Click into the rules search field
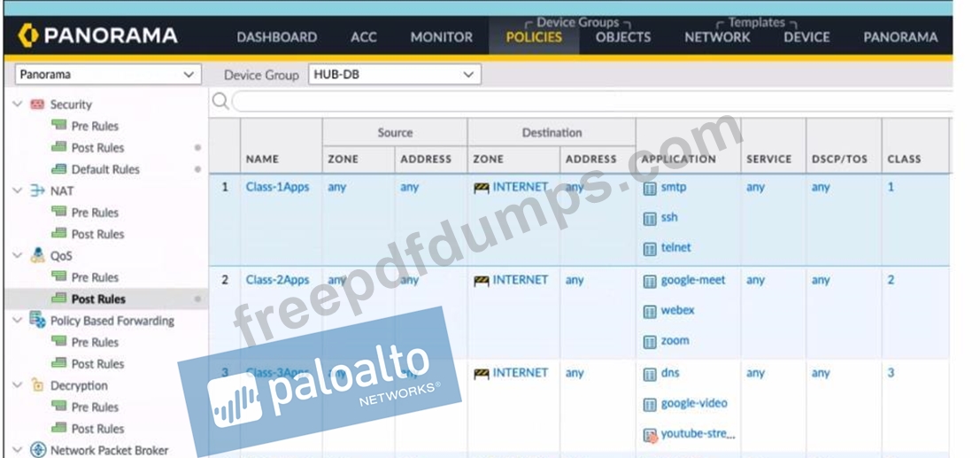This screenshot has width=980, height=458. 584,101
